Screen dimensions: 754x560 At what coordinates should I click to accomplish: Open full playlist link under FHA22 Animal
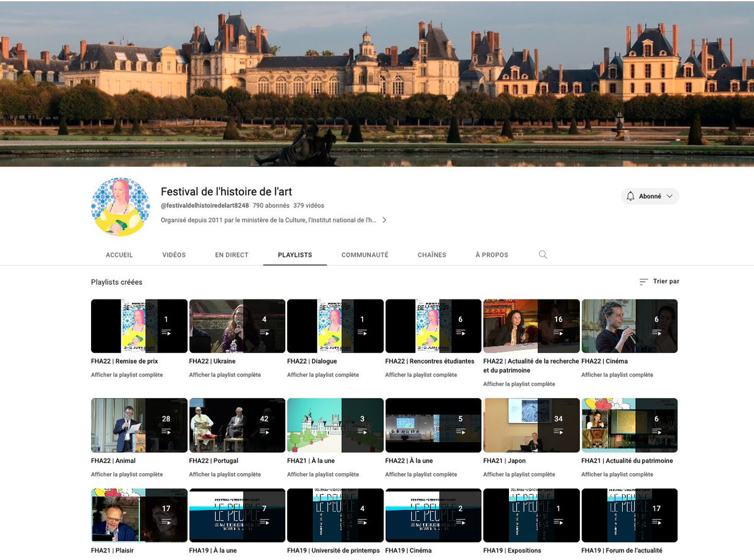(127, 475)
